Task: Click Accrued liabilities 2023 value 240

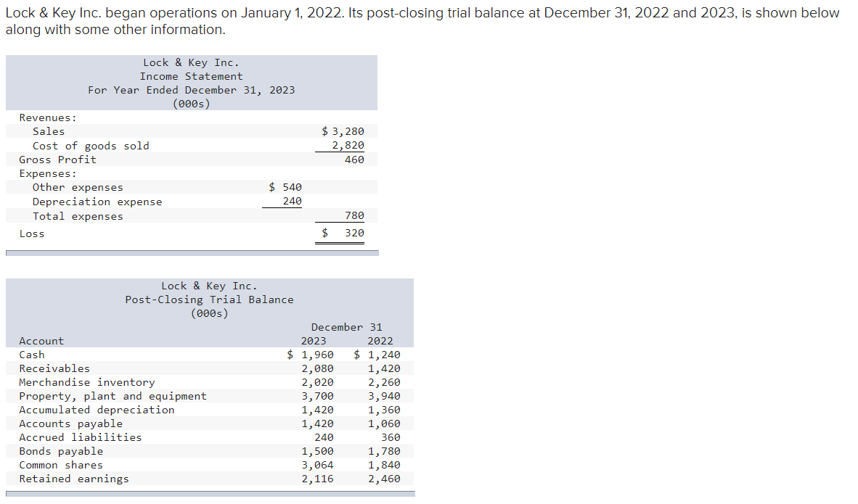Action: [324, 437]
